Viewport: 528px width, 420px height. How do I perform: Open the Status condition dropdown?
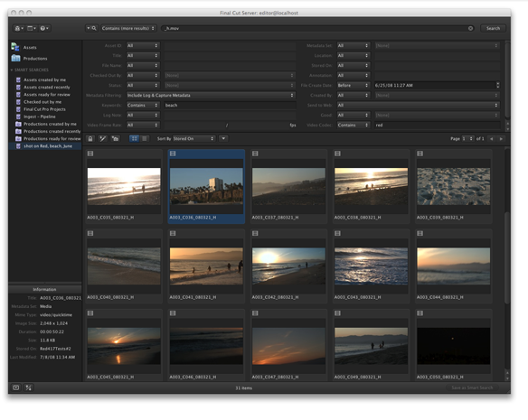[x=143, y=86]
